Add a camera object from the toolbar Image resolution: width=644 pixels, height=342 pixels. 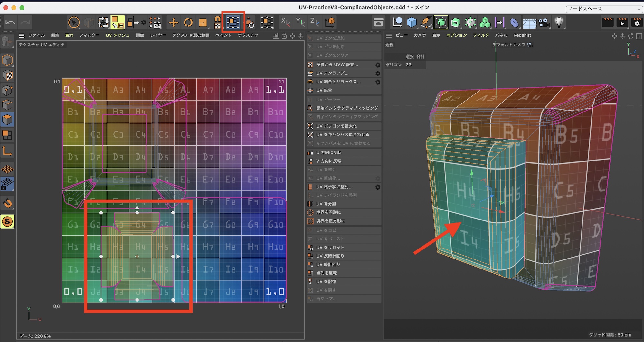tap(544, 23)
